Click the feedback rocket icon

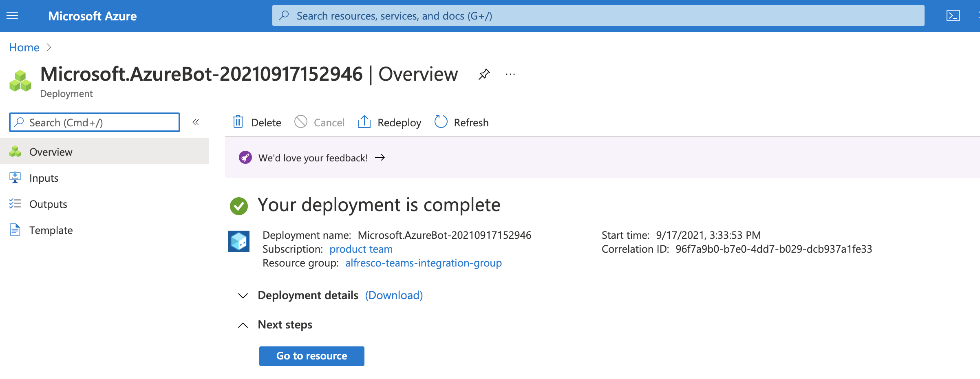click(x=245, y=158)
